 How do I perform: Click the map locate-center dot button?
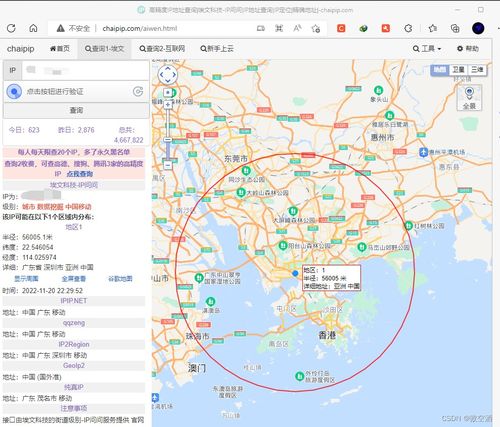(168, 93)
